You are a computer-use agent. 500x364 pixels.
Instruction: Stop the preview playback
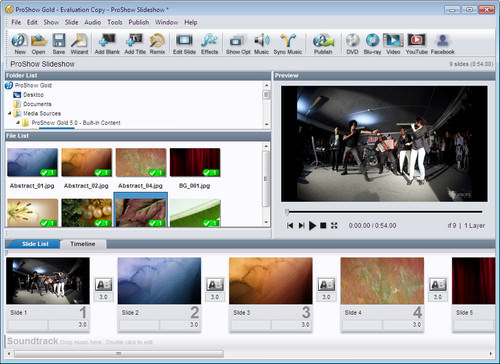pos(323,226)
